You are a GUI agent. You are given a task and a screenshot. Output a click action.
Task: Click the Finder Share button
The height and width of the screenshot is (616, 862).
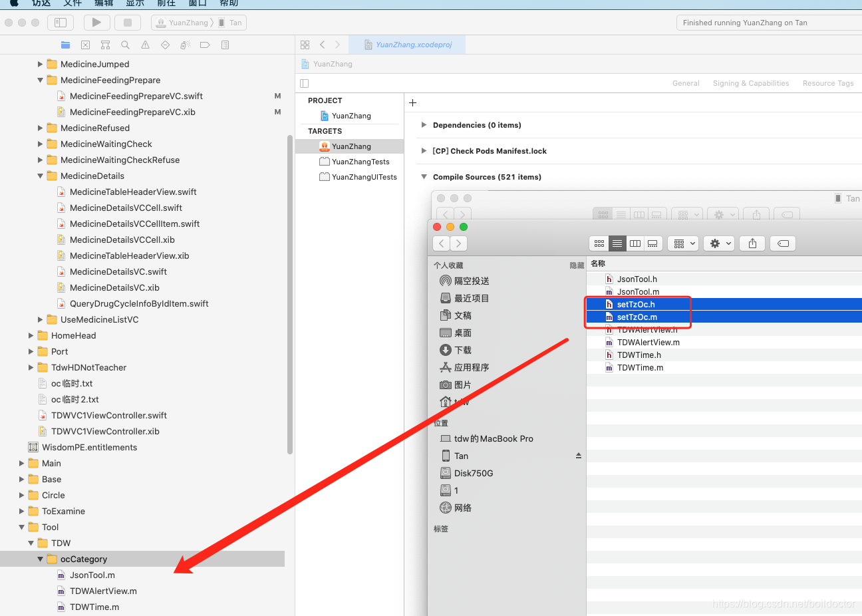tap(752, 243)
